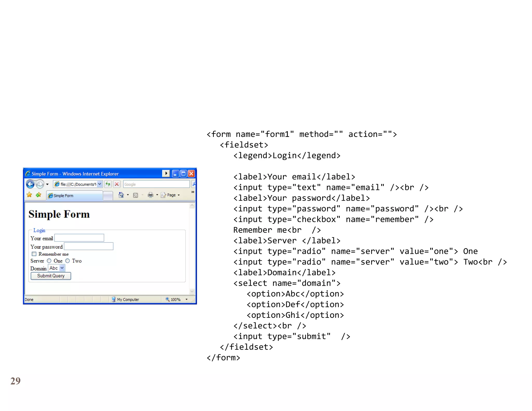Expand the Domain Abc dropdown
Image resolution: width=532 pixels, height=411 pixels.
pyautogui.click(x=62, y=268)
